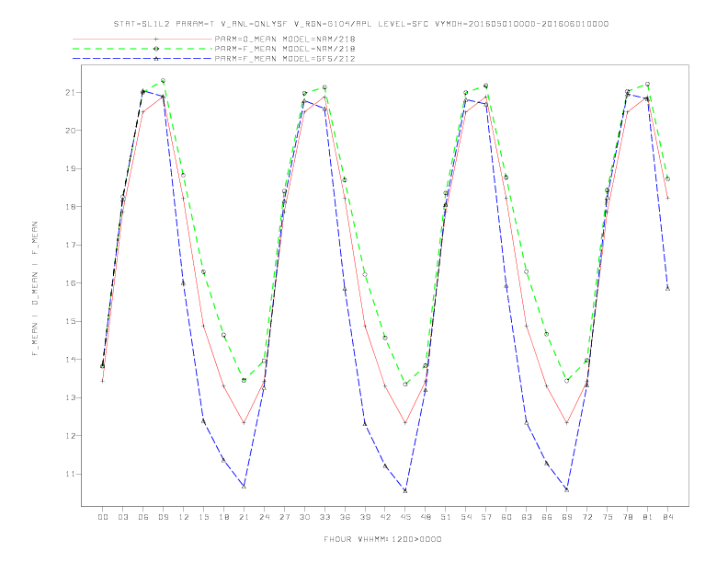This screenshot has width=728, height=563.
Task: Click x-axis tick label 06
Action: pyautogui.click(x=143, y=517)
